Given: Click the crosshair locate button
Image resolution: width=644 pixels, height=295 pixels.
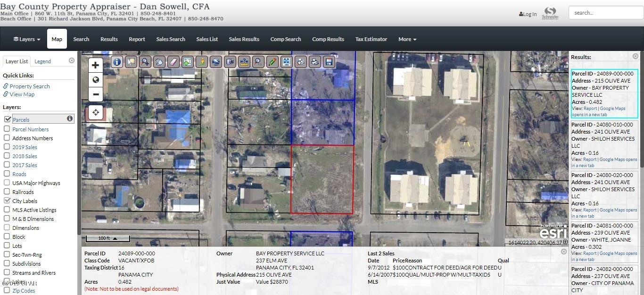Looking at the screenshot, I should 96,112.
